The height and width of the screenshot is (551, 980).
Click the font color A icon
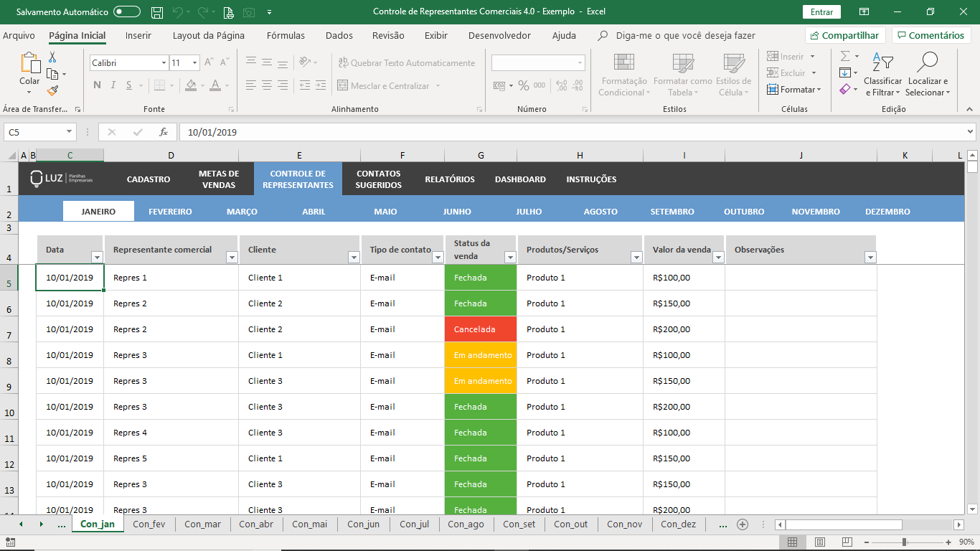point(215,85)
